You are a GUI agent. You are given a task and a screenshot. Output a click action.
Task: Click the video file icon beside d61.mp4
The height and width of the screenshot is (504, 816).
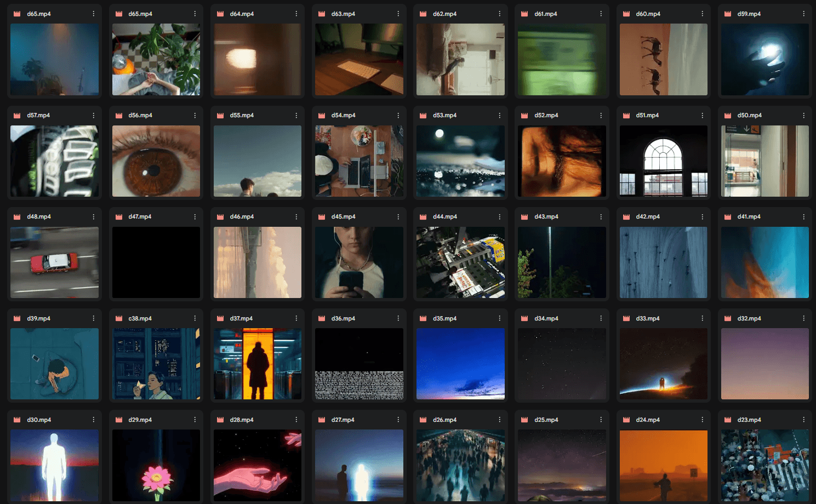[x=525, y=14]
